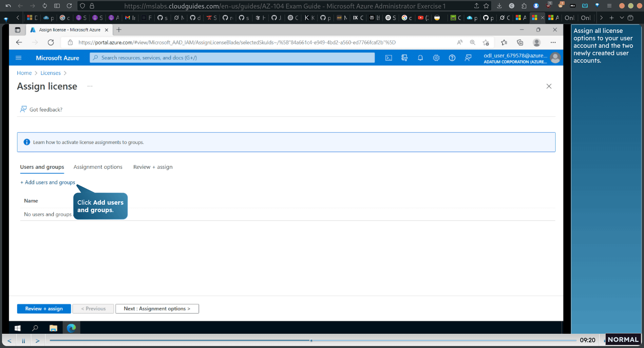The width and height of the screenshot is (644, 348).
Task: Open Azure directories and subscriptions filter icon
Action: click(x=404, y=58)
